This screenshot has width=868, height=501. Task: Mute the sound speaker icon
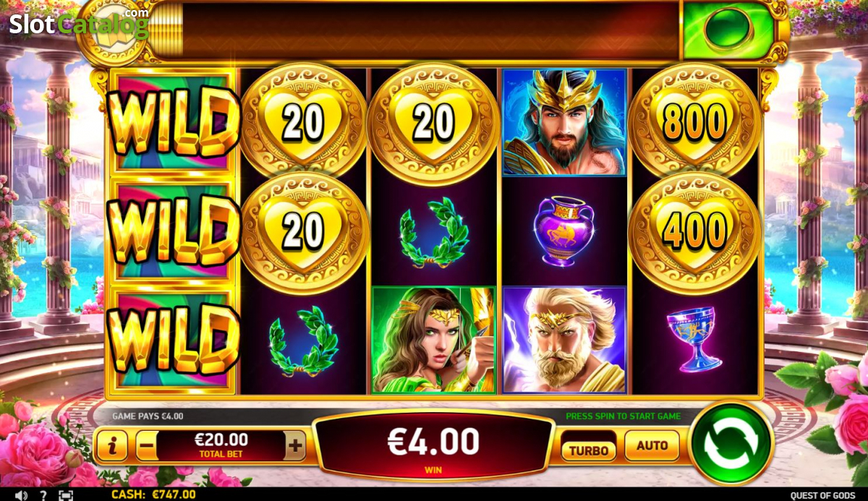point(21,494)
